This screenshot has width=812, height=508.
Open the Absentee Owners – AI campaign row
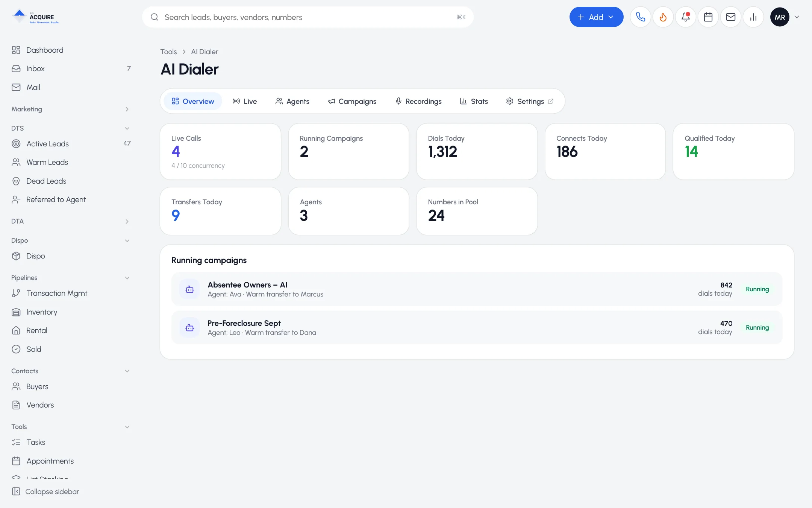tap(477, 289)
